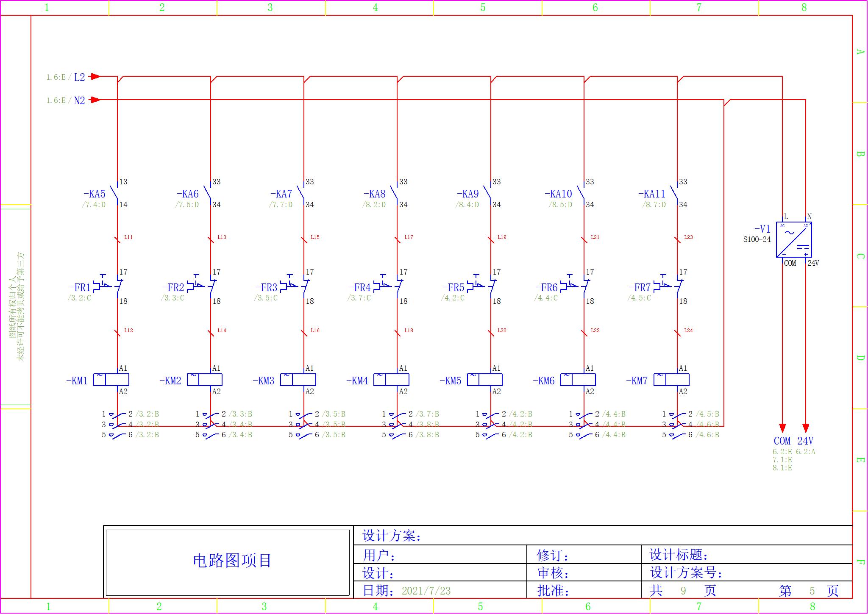868x614 pixels.
Task: Click wire label L11
Action: coord(128,237)
